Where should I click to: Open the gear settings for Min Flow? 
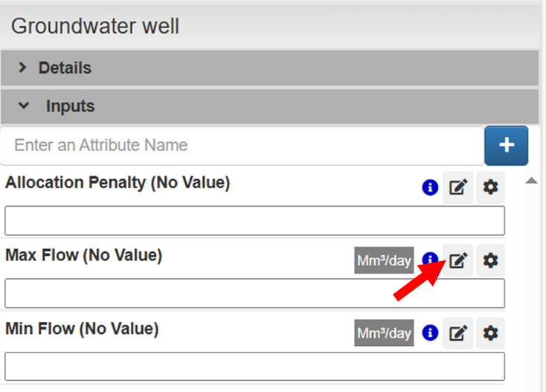pos(490,332)
